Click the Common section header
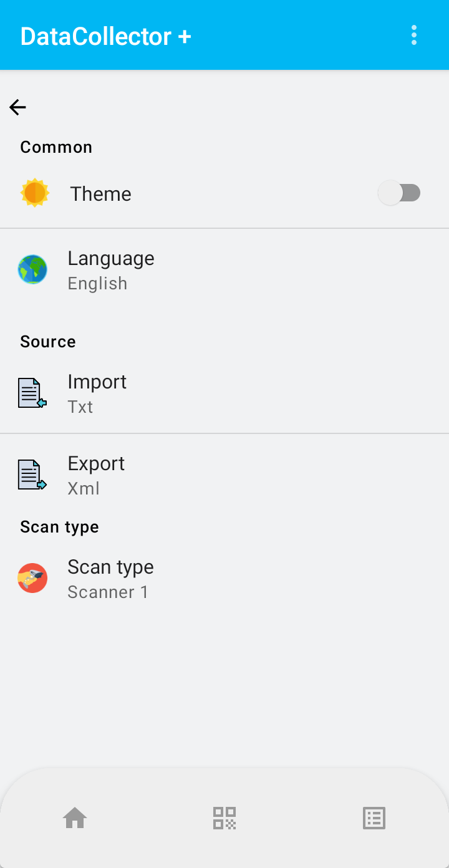449x868 pixels. pyautogui.click(x=56, y=147)
